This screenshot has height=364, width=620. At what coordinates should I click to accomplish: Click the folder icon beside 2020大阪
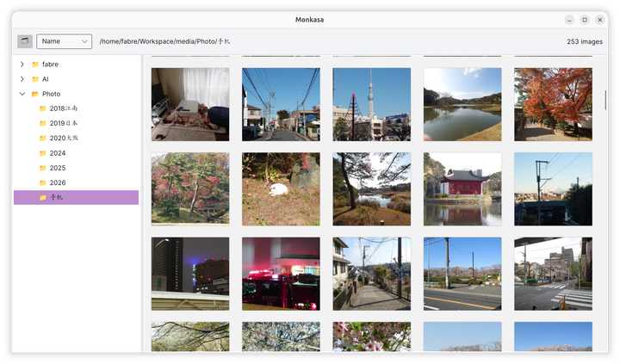(x=43, y=138)
